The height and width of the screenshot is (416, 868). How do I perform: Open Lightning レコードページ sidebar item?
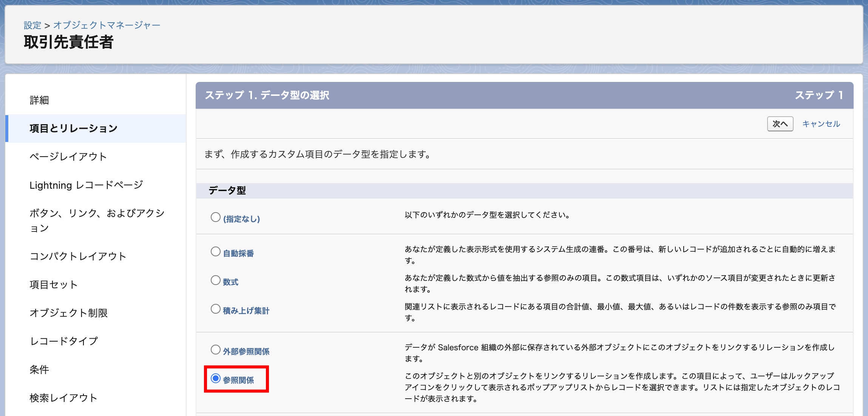pos(86,185)
